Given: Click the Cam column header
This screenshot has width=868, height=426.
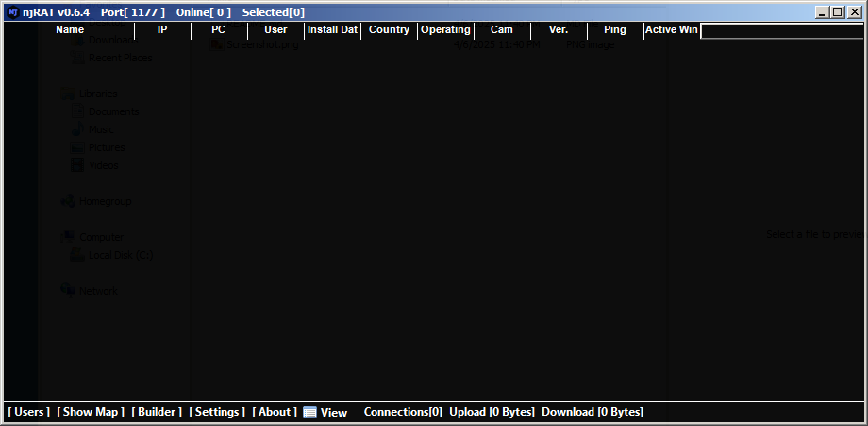Looking at the screenshot, I should [x=502, y=30].
